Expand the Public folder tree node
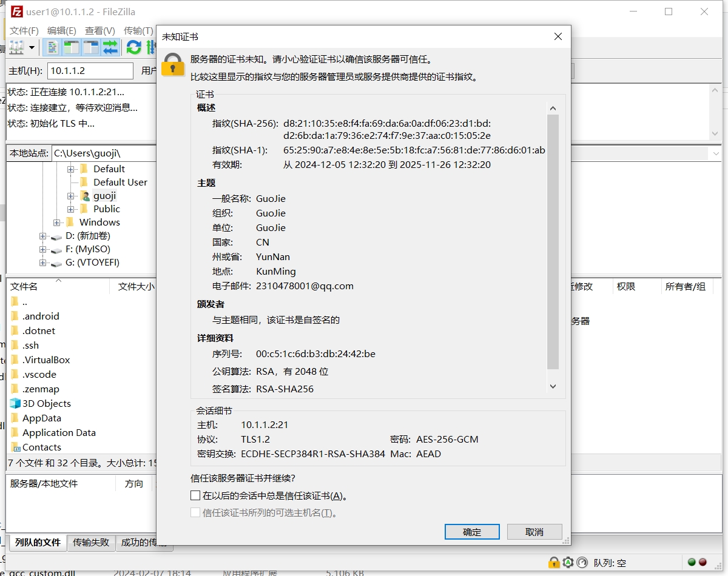The width and height of the screenshot is (728, 576). (x=70, y=209)
